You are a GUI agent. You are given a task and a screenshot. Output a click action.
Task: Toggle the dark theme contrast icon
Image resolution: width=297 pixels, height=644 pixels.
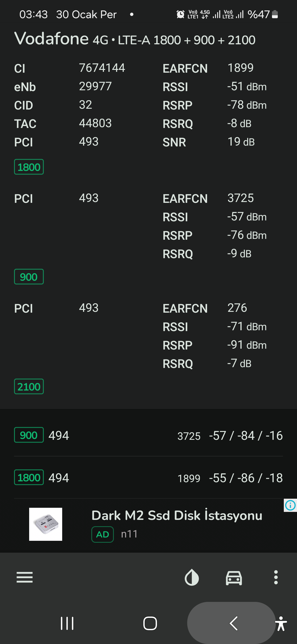click(x=192, y=577)
